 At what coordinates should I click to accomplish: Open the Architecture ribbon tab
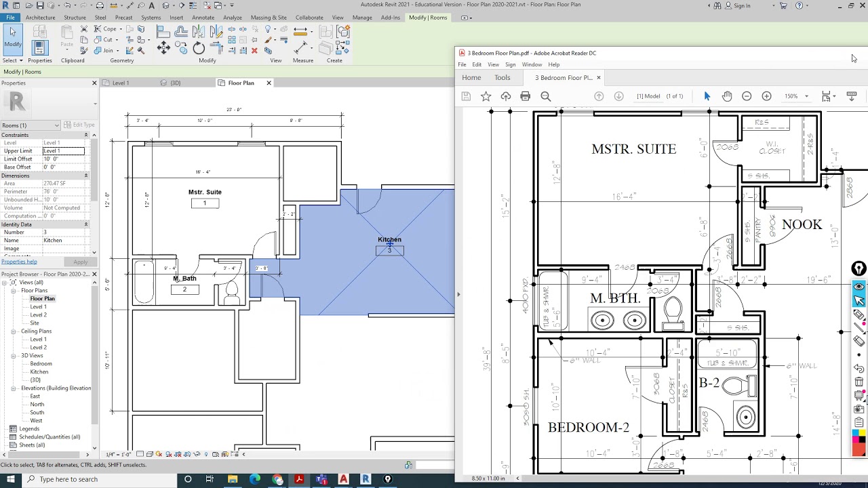coord(40,18)
